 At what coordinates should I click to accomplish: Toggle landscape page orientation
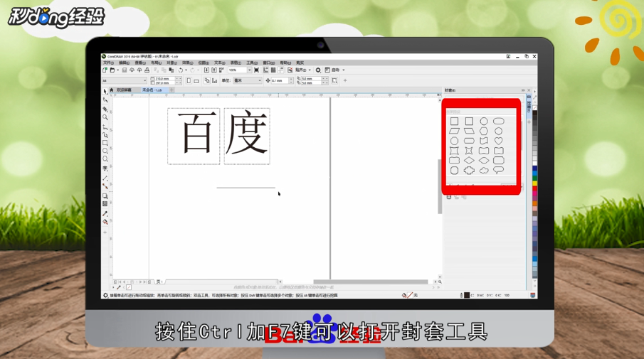[x=196, y=81]
